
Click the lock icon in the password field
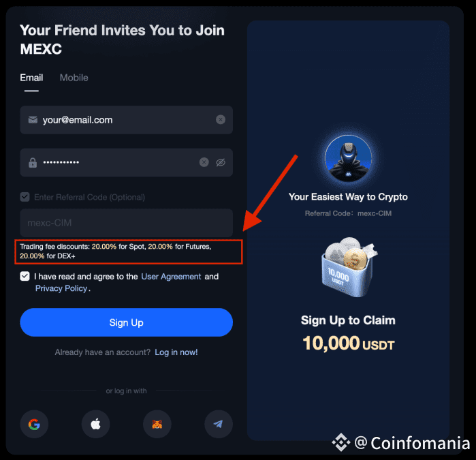33,163
